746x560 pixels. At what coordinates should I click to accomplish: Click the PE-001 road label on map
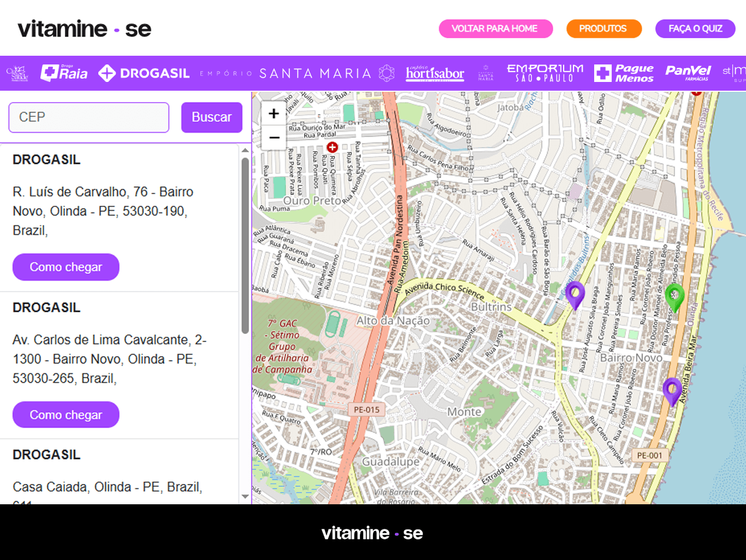(649, 455)
